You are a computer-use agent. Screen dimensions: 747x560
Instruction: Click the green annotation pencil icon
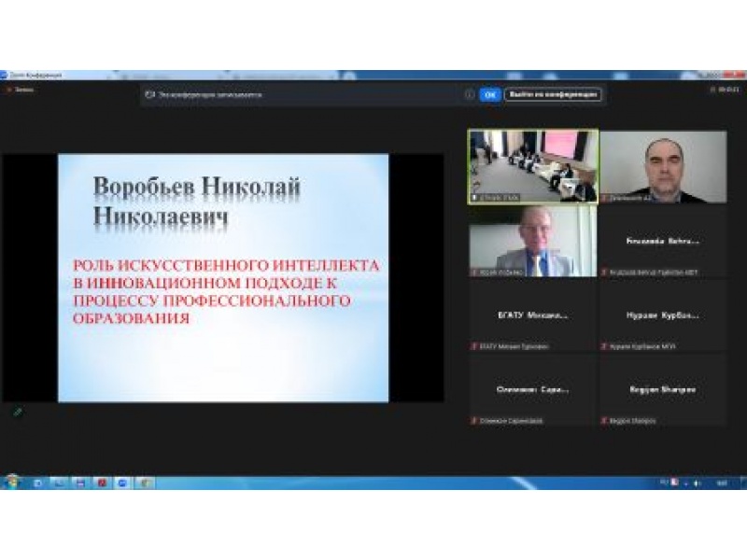point(17,411)
